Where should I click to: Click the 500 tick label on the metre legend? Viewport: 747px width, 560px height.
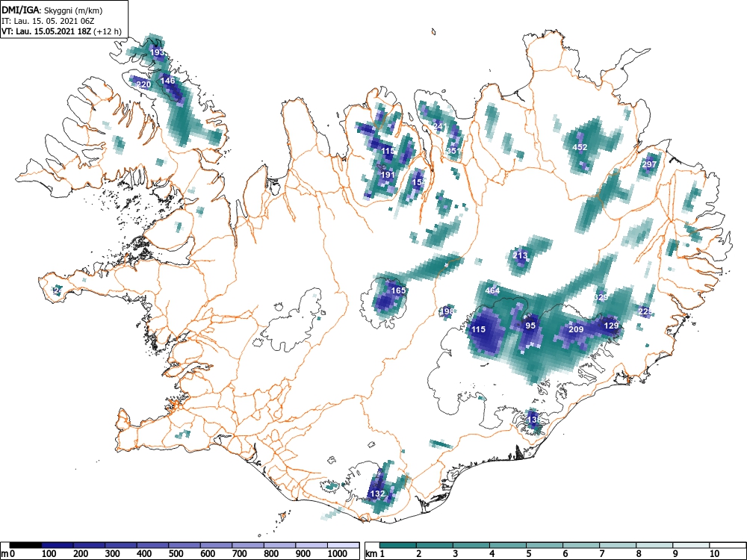176,554
